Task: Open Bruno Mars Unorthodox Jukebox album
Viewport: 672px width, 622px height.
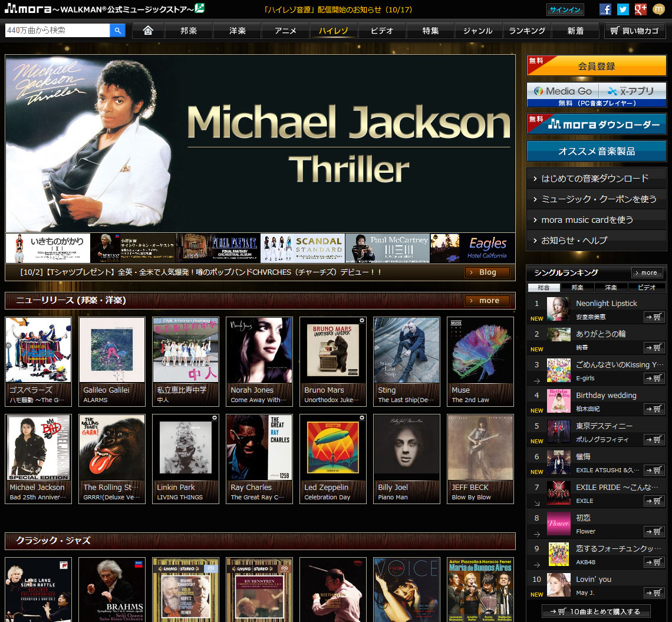Action: point(333,351)
